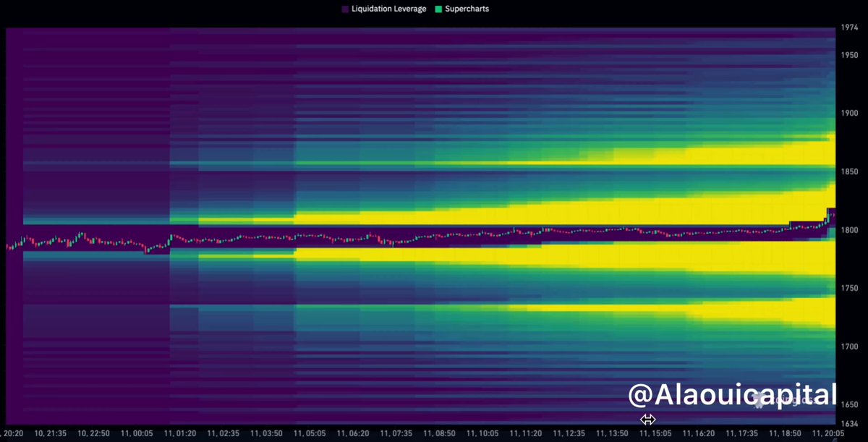Click the 1800 price axis label

tap(849, 230)
